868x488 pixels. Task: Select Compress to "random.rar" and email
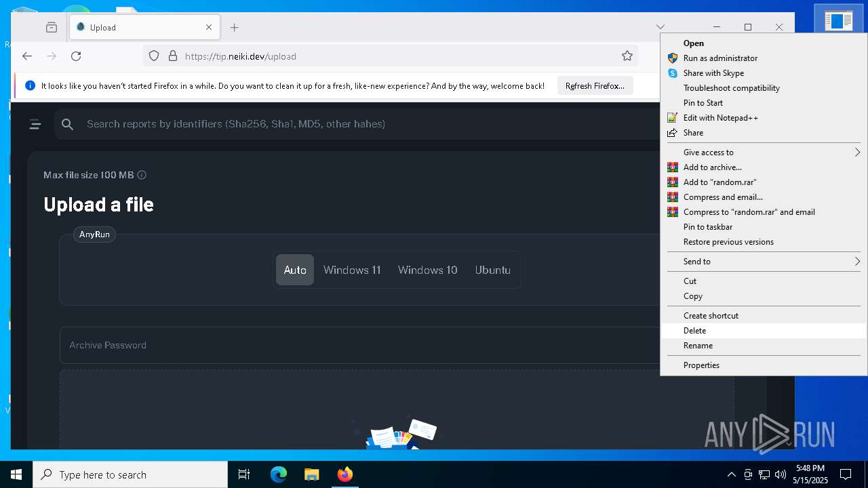(x=764, y=212)
